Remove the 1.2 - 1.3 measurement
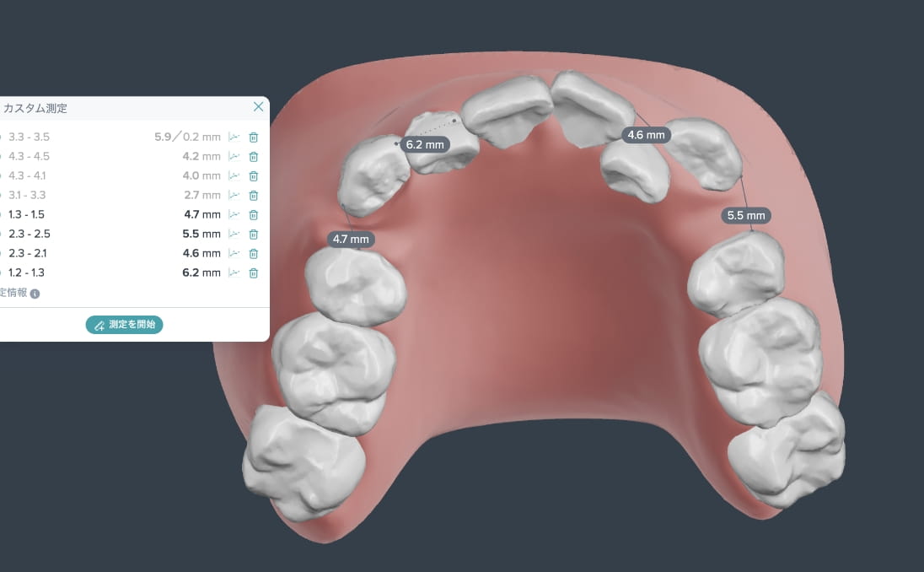Viewport: 924px width, 572px height. [254, 273]
